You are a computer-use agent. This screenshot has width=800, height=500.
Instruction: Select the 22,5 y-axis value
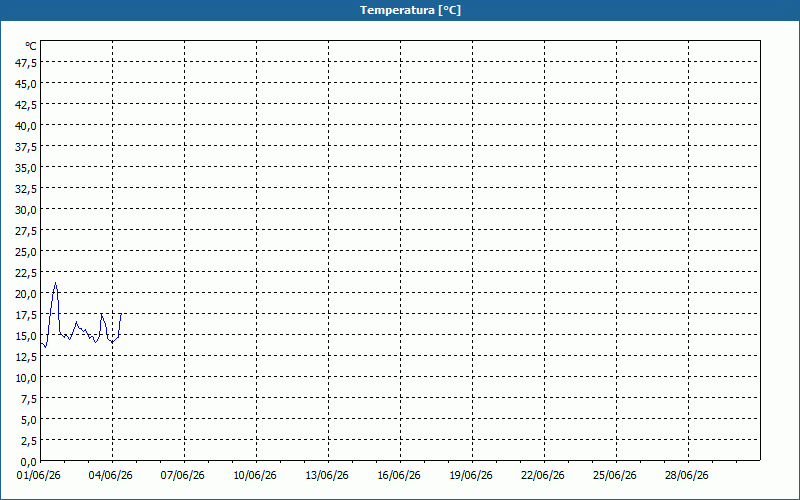(27, 272)
